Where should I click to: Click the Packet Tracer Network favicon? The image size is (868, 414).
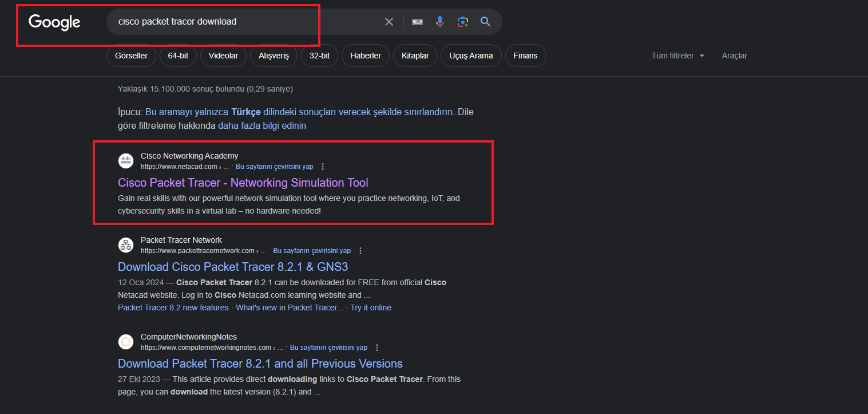pyautogui.click(x=126, y=245)
